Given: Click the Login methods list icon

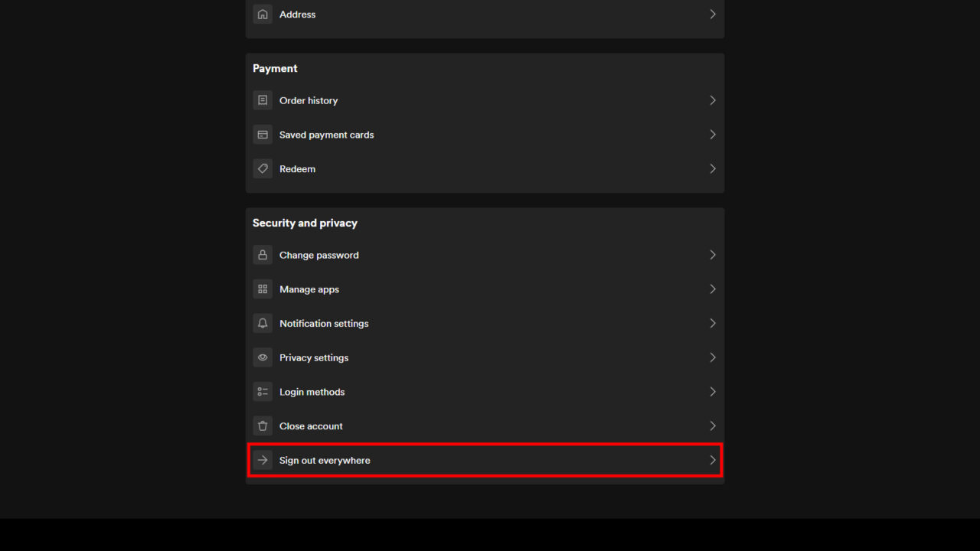Looking at the screenshot, I should coord(263,391).
